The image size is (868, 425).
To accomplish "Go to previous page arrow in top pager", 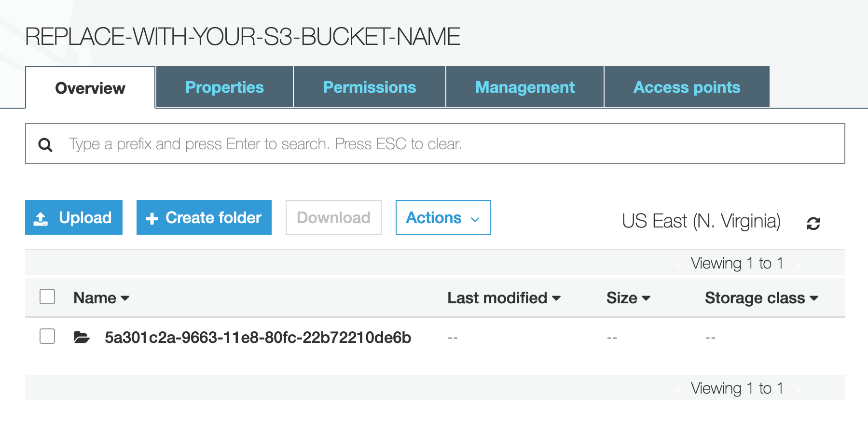I will coord(679,264).
